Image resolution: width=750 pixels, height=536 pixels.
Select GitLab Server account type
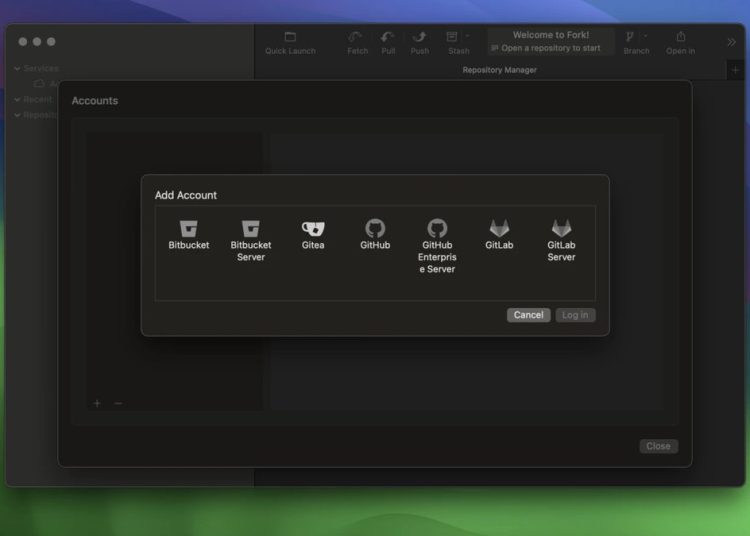click(561, 240)
